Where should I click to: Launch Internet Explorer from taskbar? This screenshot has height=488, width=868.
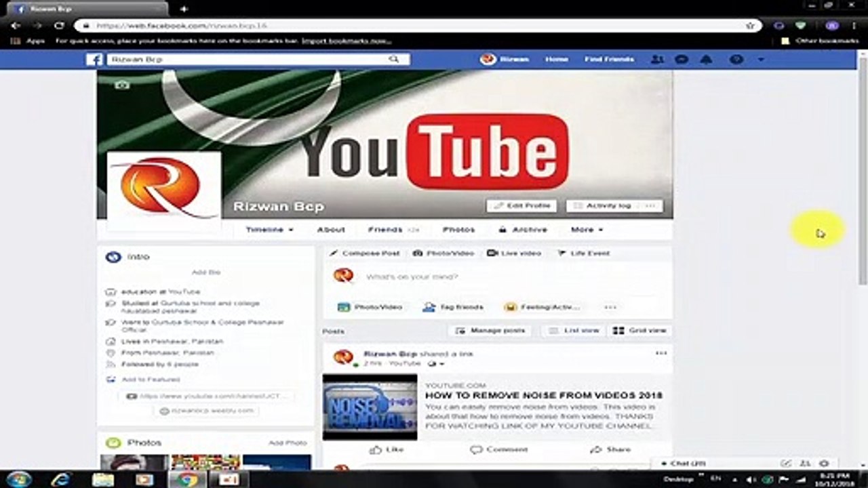(x=61, y=479)
